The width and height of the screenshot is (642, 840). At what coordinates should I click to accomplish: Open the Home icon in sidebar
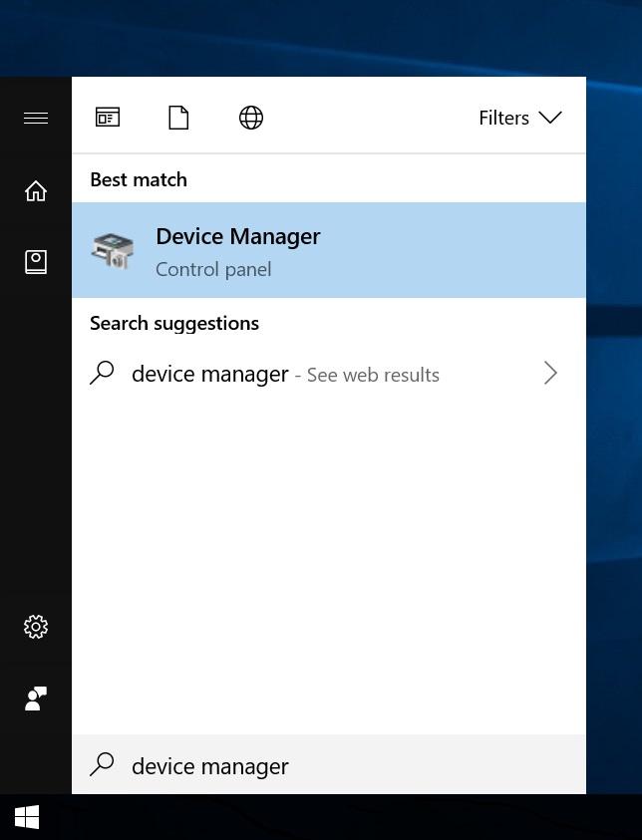[36, 190]
